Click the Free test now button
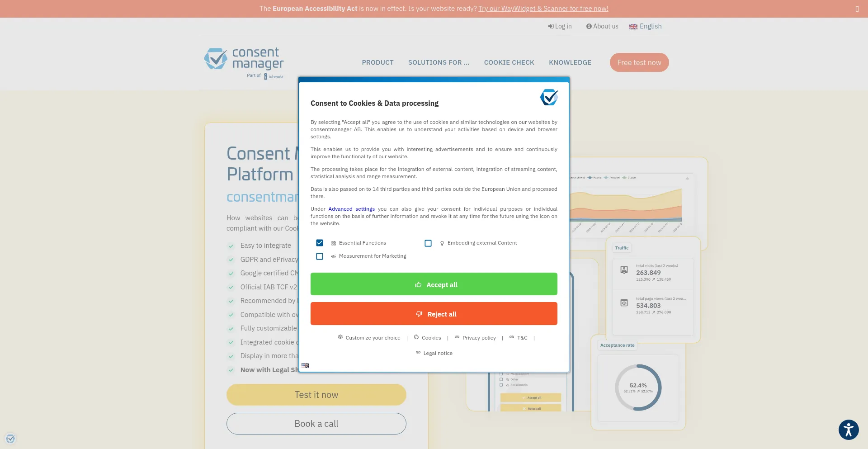This screenshot has width=868, height=449. pos(639,62)
